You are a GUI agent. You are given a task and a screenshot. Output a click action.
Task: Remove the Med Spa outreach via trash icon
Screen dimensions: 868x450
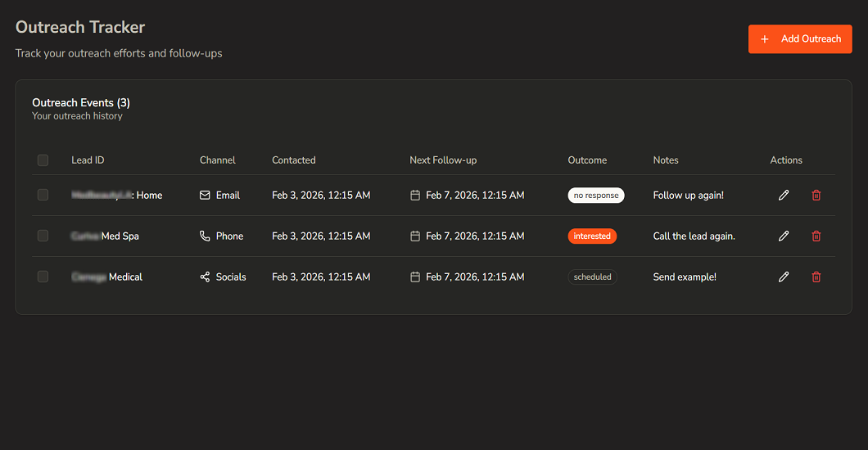click(816, 236)
